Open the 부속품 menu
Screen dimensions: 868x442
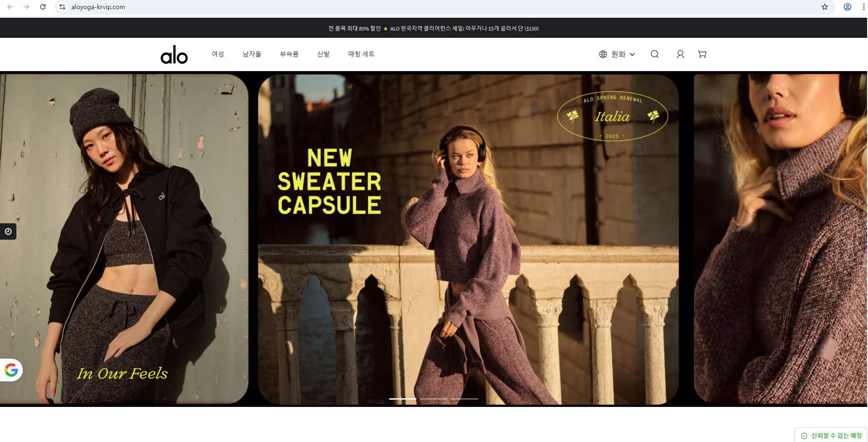coord(289,54)
